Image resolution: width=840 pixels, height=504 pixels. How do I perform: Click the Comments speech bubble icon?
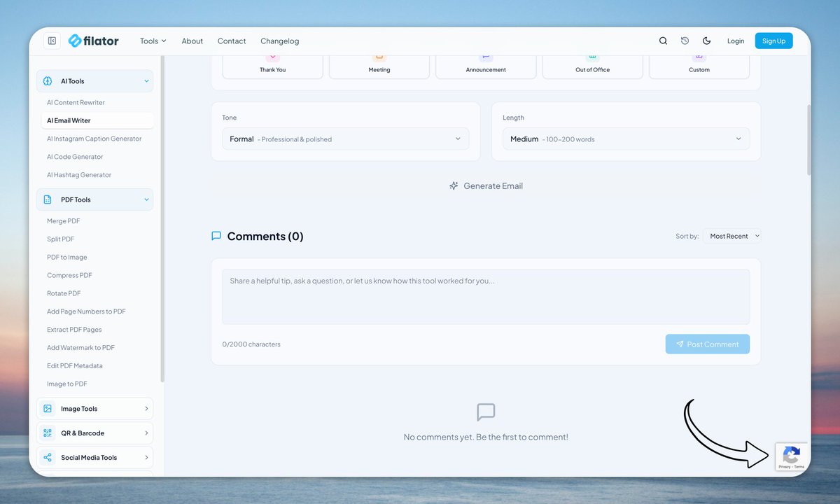tap(216, 236)
